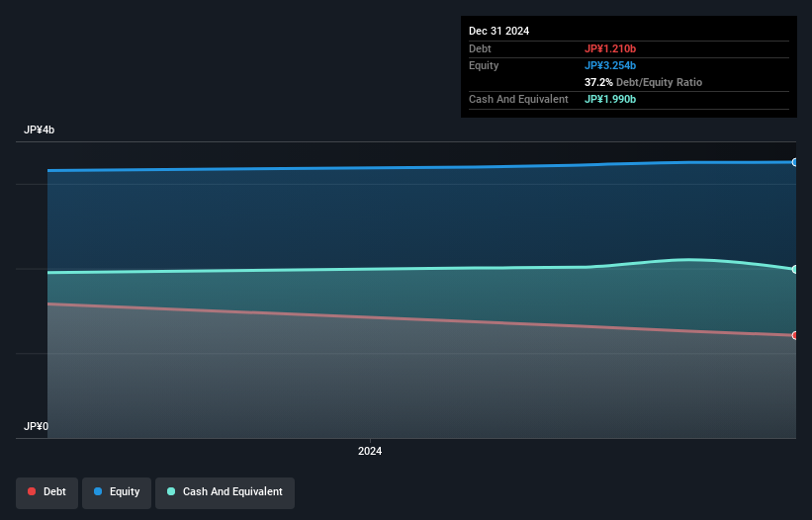The image size is (812, 520).
Task: Click the JP¥1.210b debt value
Action: pyautogui.click(x=610, y=48)
